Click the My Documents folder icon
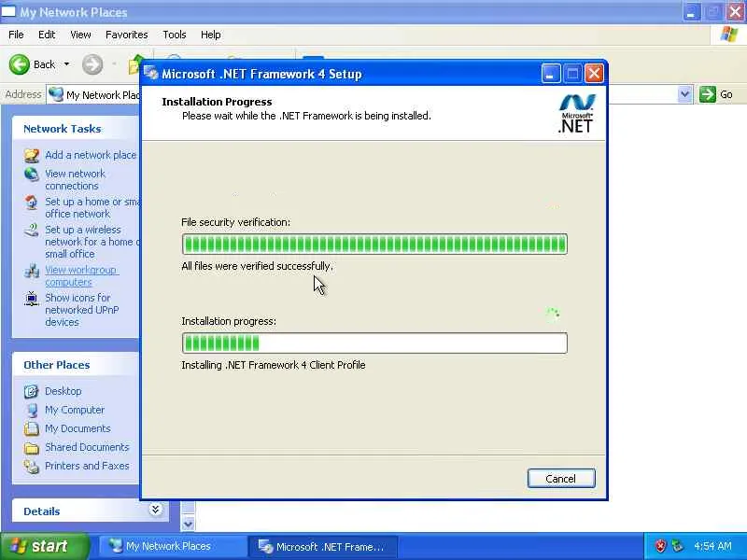 tap(32, 428)
